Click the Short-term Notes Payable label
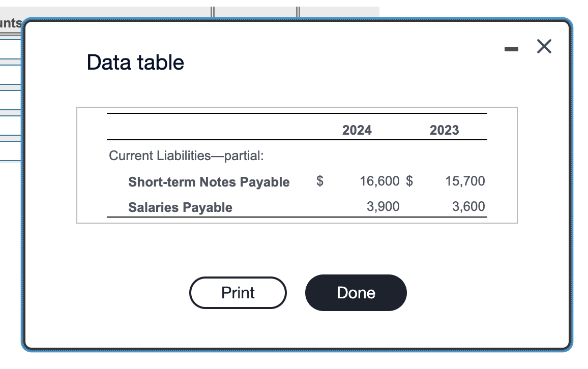 pos(209,182)
